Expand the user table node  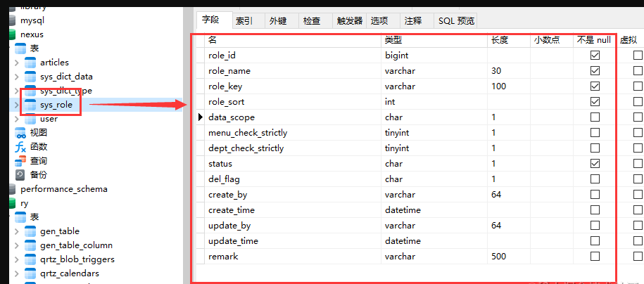tap(16, 119)
